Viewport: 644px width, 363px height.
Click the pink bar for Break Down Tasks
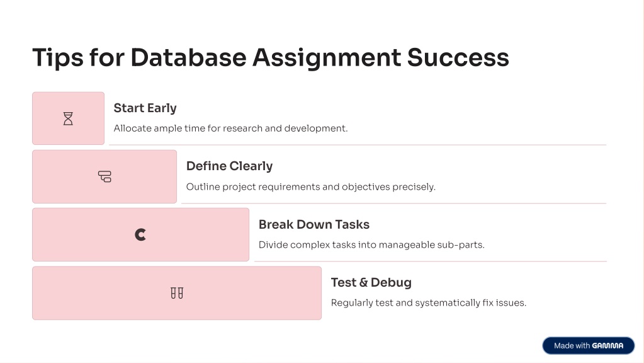[140, 234]
